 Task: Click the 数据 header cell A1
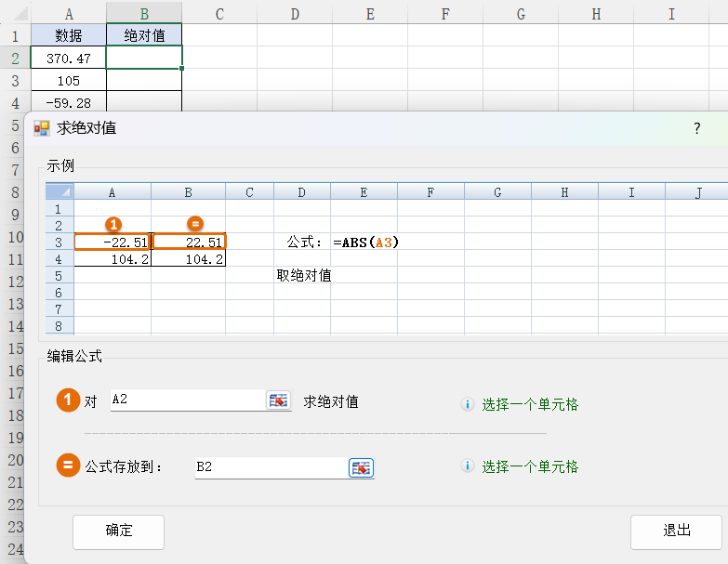tap(68, 35)
